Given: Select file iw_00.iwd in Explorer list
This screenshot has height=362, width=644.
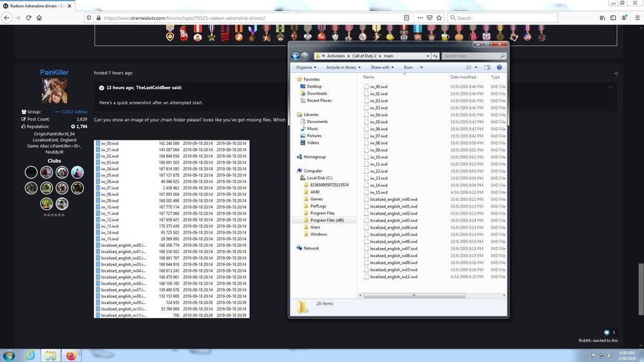Looking at the screenshot, I should [x=378, y=87].
